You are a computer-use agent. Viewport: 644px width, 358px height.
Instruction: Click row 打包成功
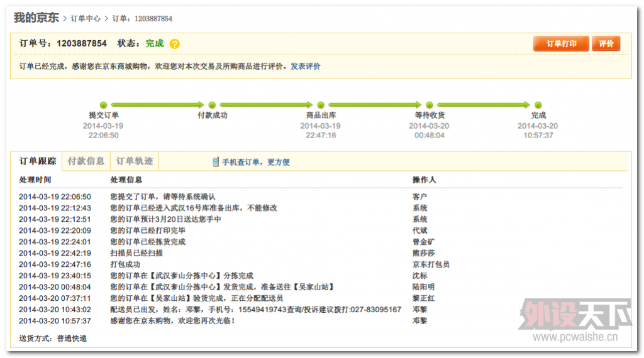[x=320, y=264]
